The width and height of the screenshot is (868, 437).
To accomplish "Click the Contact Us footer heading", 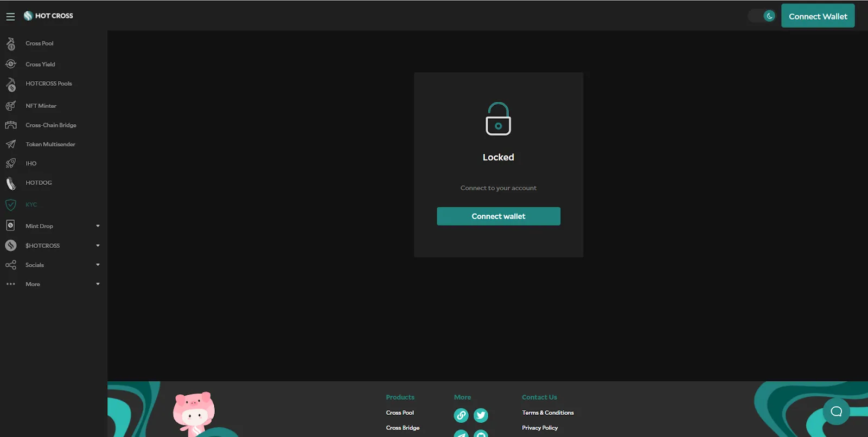I will click(x=539, y=397).
